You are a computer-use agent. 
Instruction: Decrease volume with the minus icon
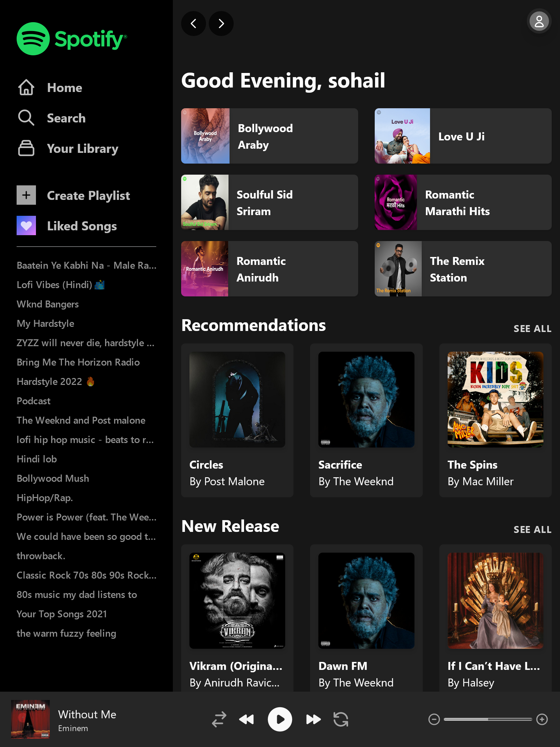tap(434, 719)
